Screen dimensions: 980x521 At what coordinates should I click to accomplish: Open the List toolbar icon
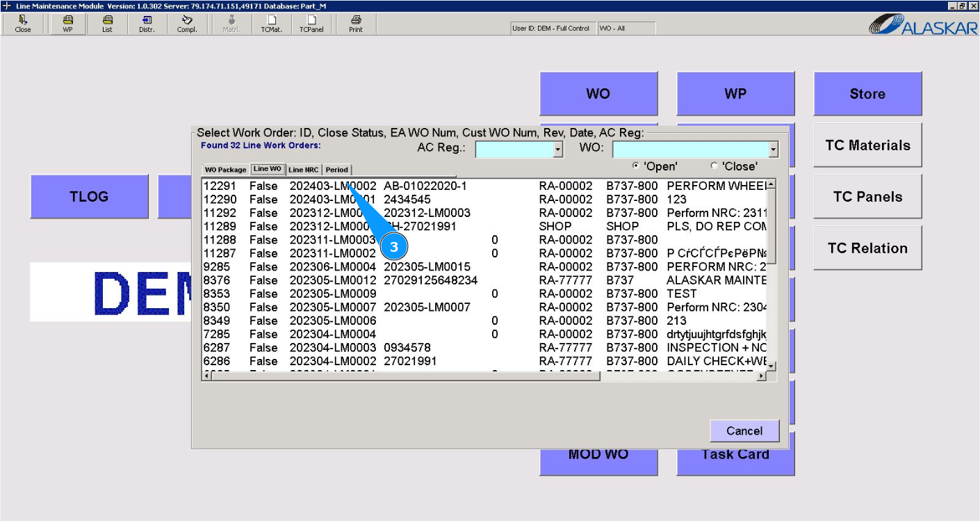click(x=107, y=24)
